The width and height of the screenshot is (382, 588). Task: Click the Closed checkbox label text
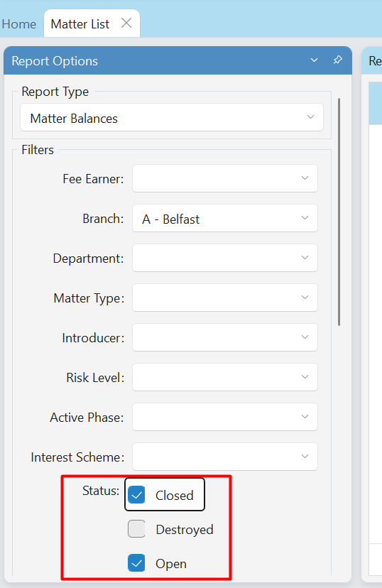pos(175,495)
